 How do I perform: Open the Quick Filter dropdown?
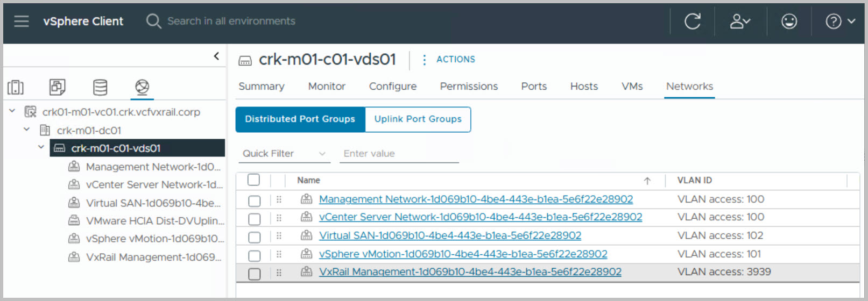tap(284, 154)
